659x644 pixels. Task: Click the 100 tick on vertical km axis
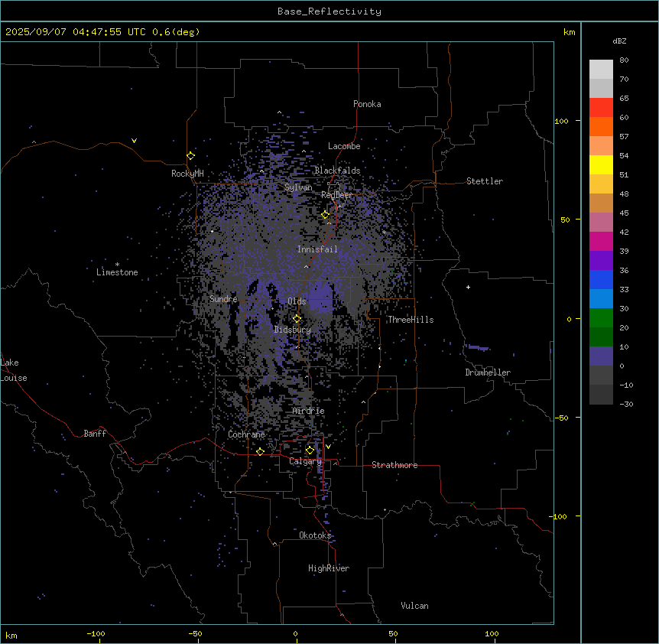(561, 121)
